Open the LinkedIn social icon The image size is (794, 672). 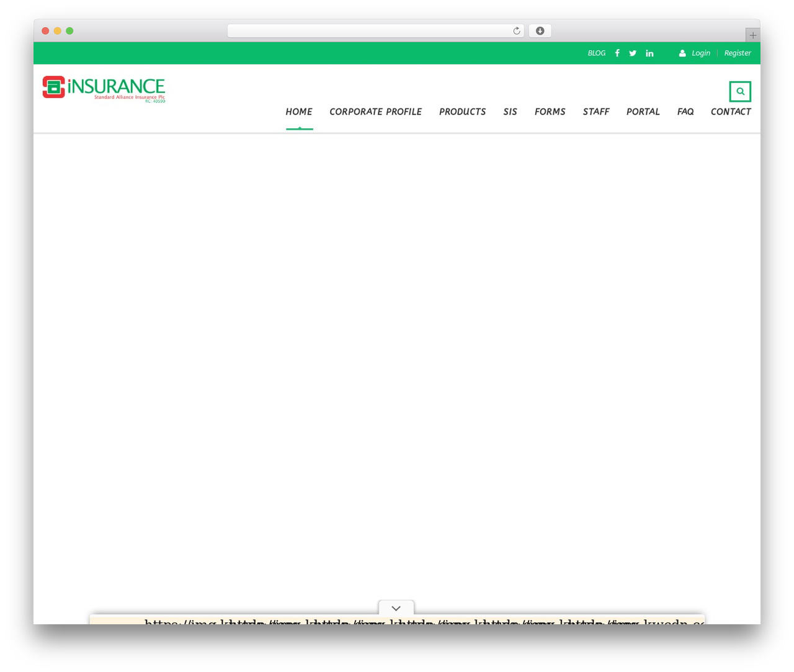click(x=649, y=53)
